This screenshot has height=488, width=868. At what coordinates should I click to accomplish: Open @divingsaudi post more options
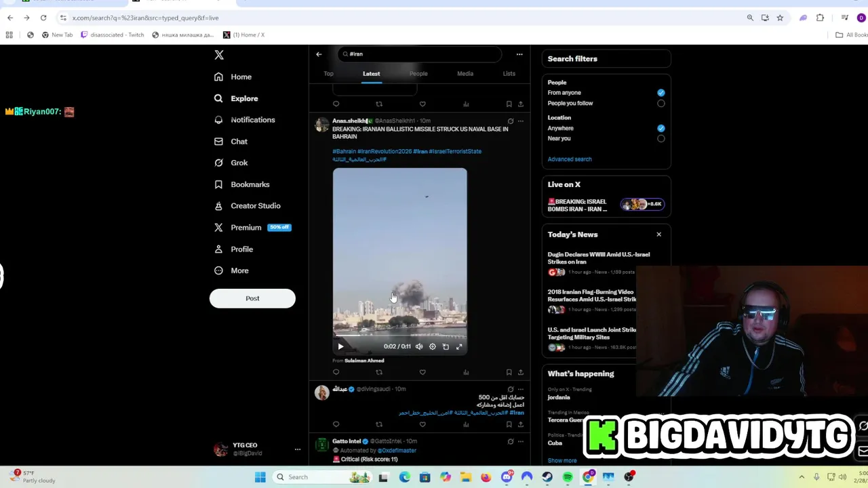tap(520, 389)
